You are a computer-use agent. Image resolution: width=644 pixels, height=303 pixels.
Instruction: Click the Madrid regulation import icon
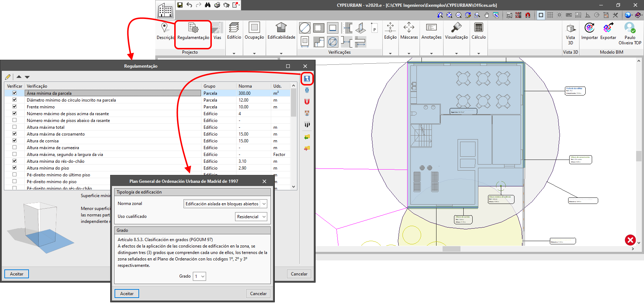click(307, 79)
